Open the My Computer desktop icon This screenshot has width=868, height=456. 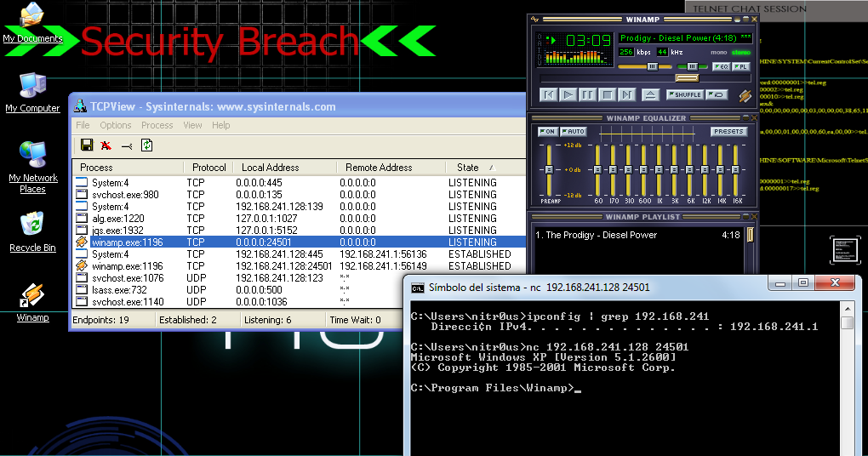point(32,93)
